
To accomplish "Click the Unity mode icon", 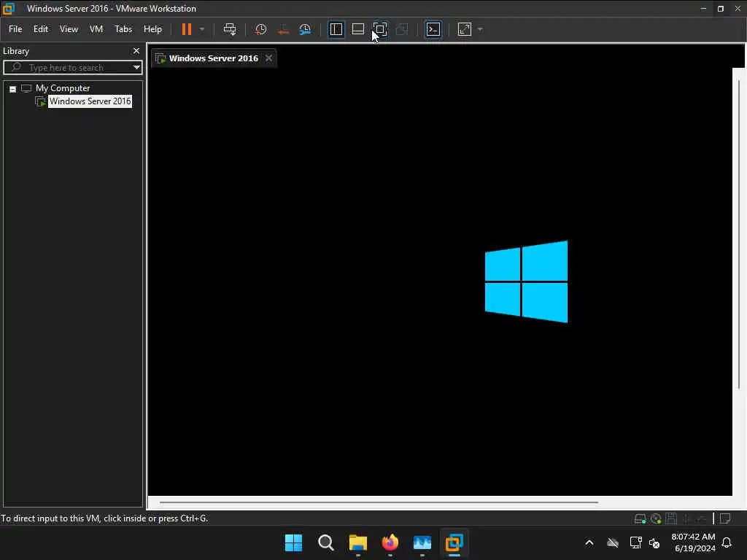I will [402, 29].
